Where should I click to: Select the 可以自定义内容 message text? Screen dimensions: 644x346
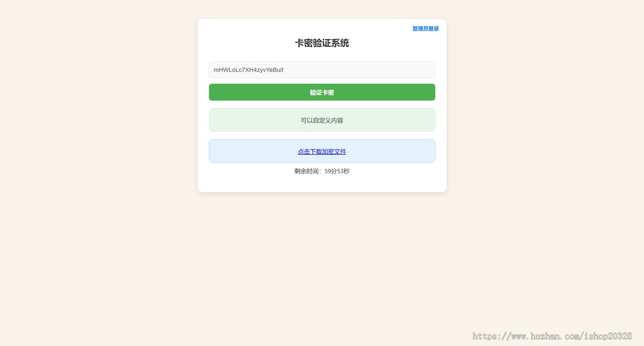[322, 121]
